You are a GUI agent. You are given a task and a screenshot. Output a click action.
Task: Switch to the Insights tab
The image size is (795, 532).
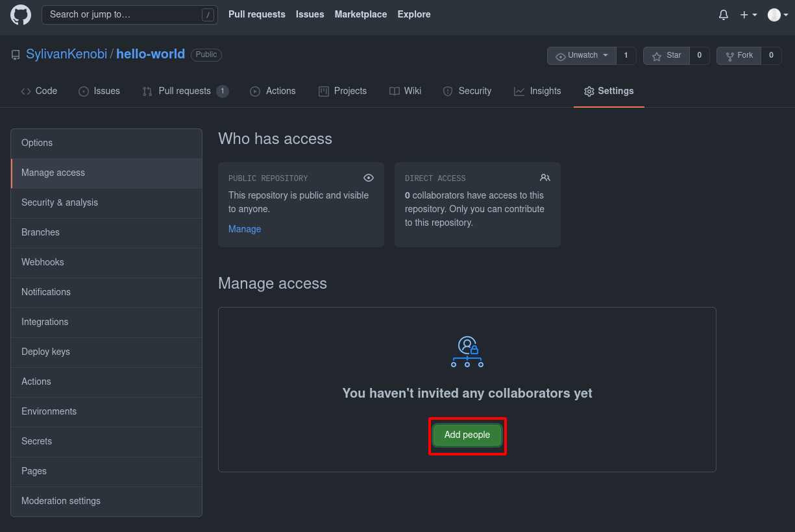(537, 91)
